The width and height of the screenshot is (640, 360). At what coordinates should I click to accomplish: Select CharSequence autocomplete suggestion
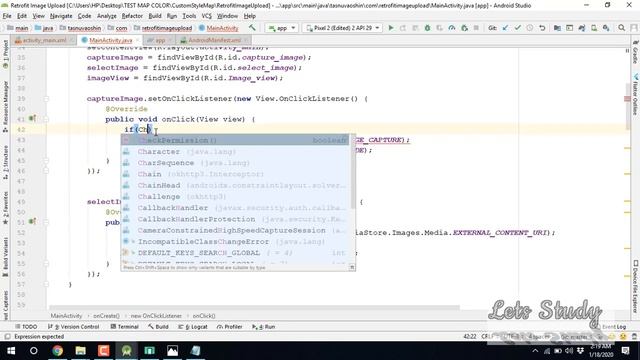pyautogui.click(x=235, y=163)
